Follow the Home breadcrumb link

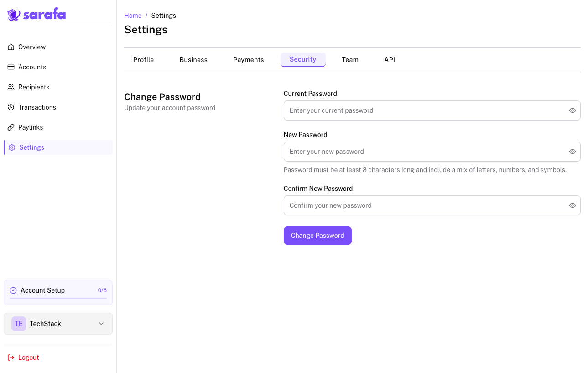coord(133,16)
